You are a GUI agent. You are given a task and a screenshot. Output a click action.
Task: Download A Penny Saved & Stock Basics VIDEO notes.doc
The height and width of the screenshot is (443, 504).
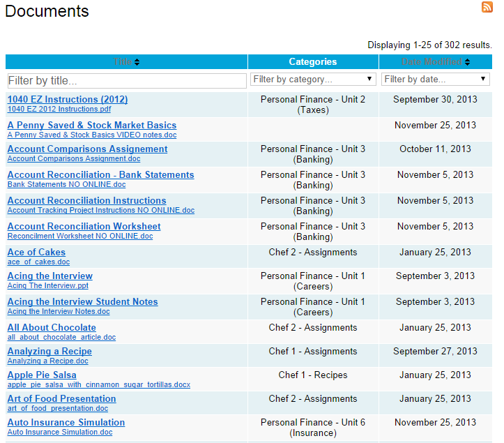pyautogui.click(x=92, y=135)
